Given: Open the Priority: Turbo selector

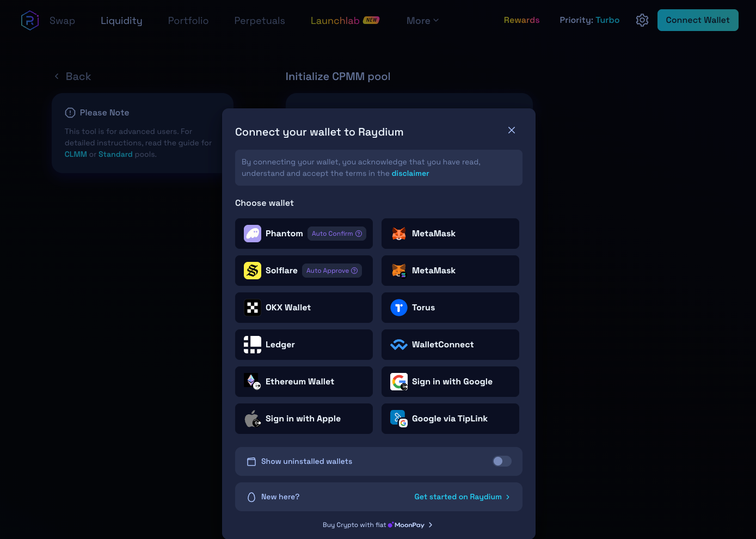Looking at the screenshot, I should click(x=589, y=20).
